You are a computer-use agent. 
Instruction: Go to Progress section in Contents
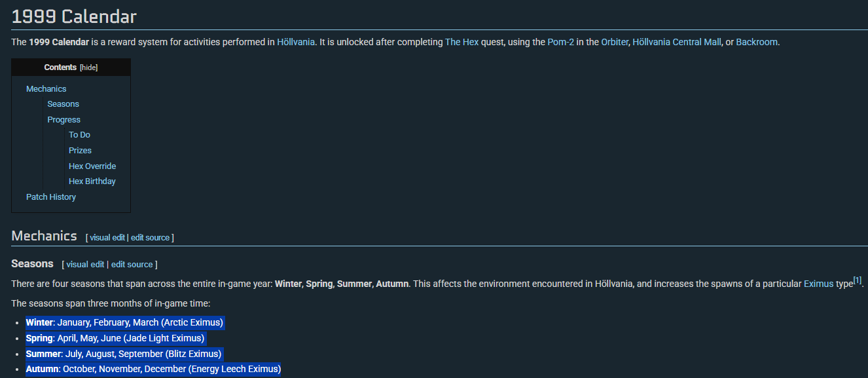(63, 120)
